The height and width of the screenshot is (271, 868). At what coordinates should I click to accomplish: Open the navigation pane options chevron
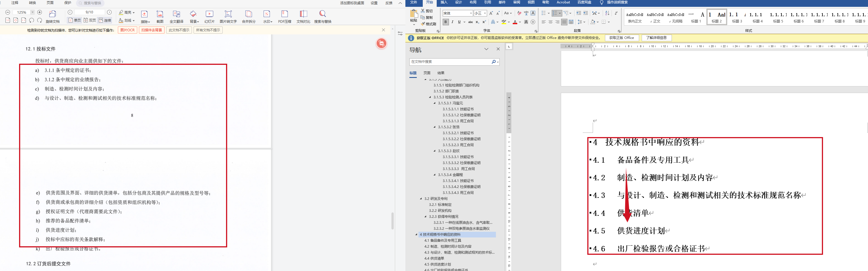tap(486, 49)
